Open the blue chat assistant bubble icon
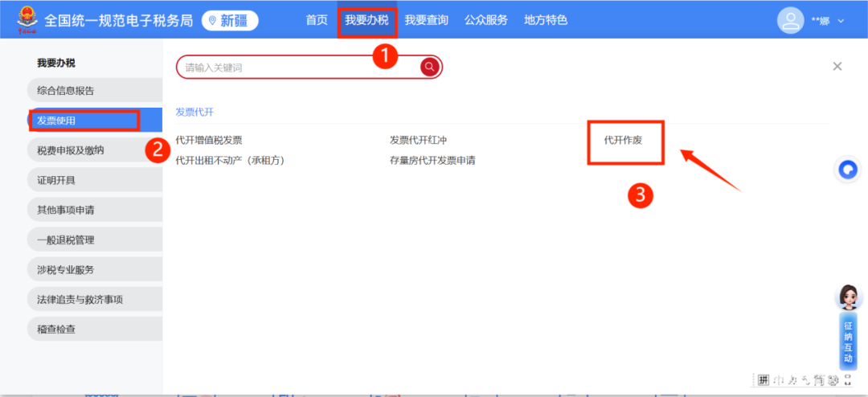Image resolution: width=868 pixels, height=397 pixels. coord(847,170)
